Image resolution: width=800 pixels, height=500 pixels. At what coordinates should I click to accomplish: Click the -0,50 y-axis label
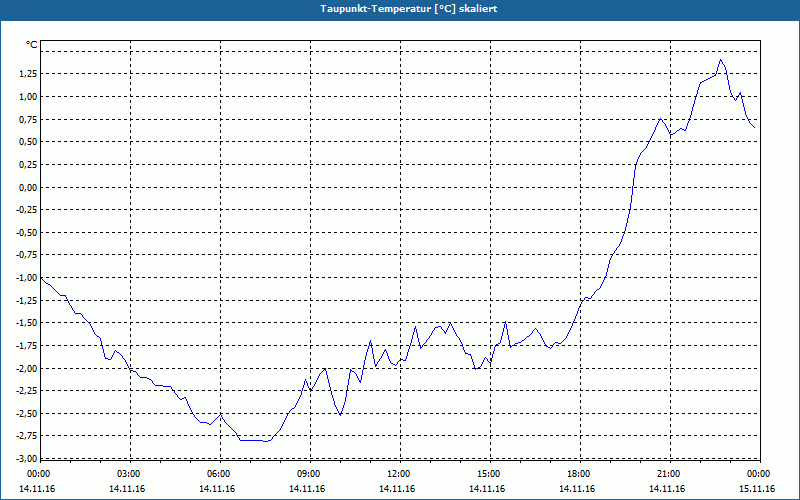[27, 233]
